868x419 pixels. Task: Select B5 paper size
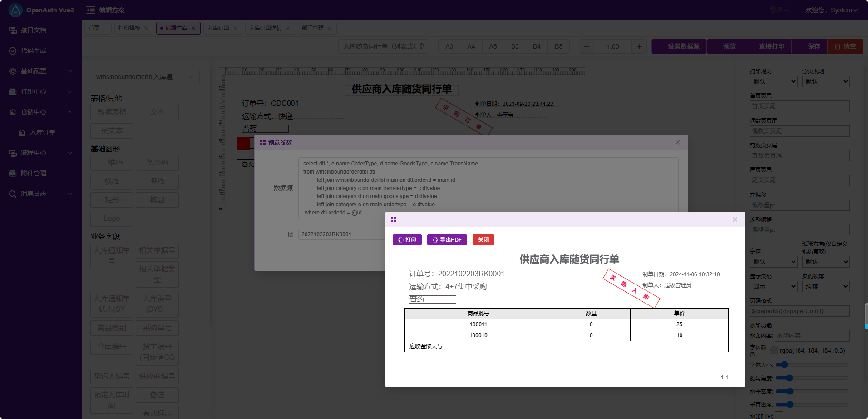click(558, 46)
